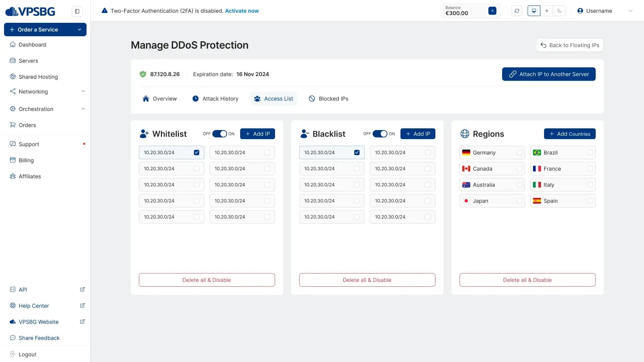The height and width of the screenshot is (362, 644).
Task: Switch to dark mode moon icon
Action: click(x=559, y=11)
